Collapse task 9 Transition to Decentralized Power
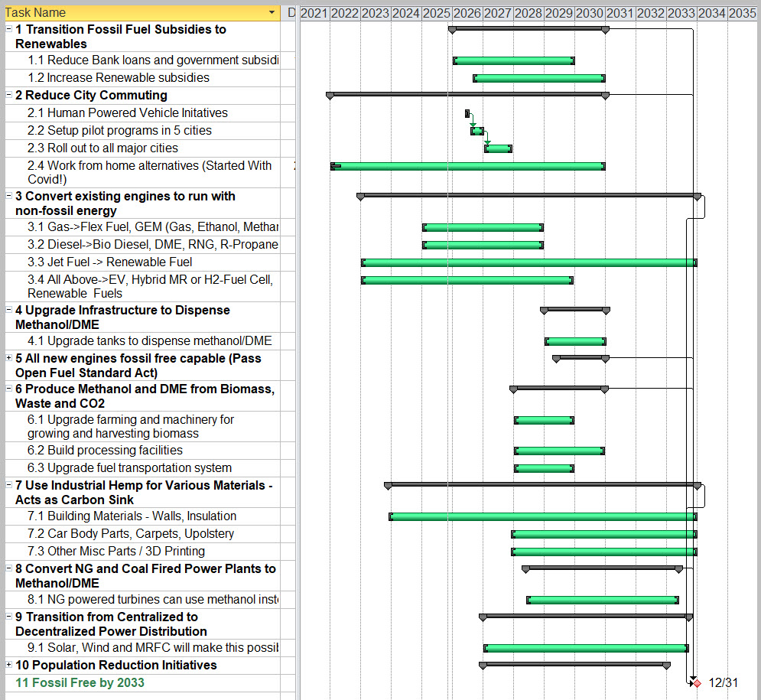The height and width of the screenshot is (700, 761). 7,617
